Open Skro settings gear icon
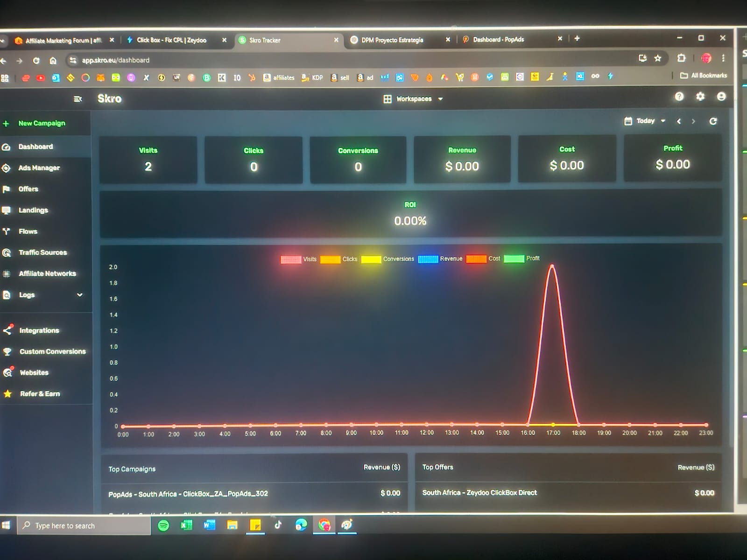The width and height of the screenshot is (747, 560). tap(700, 96)
